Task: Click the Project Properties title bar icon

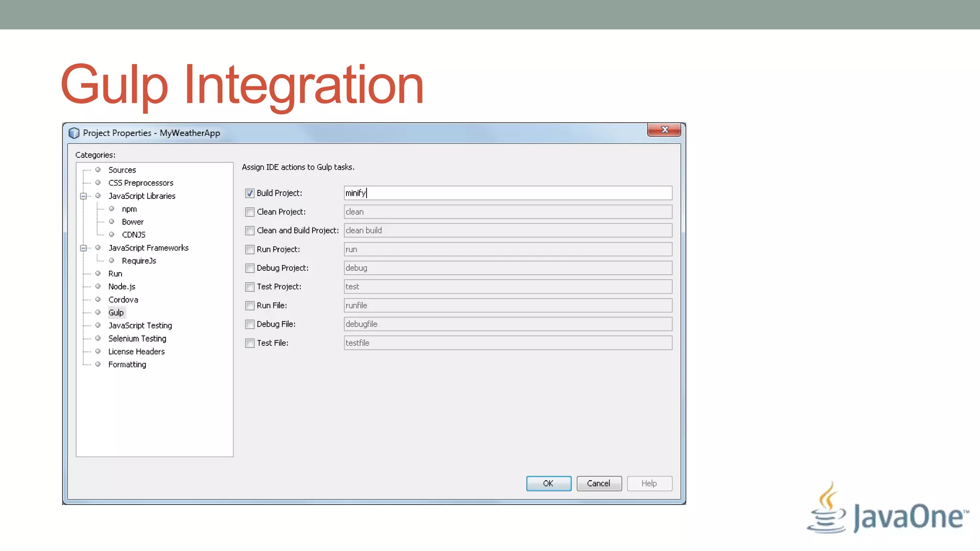Action: 74,133
